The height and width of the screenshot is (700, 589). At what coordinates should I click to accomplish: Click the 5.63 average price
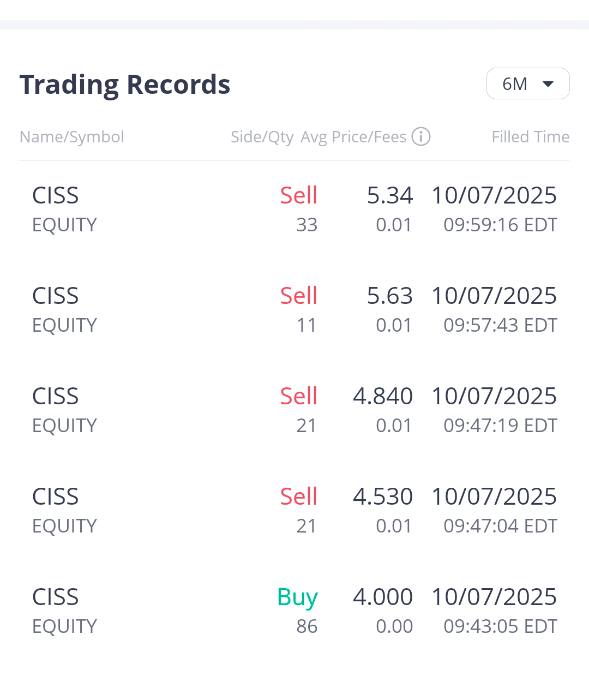389,296
